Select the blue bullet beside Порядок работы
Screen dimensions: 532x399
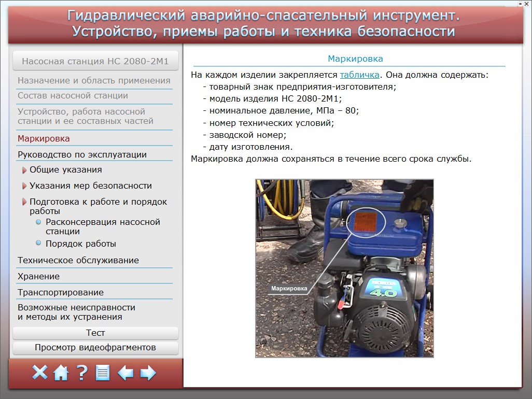tap(38, 243)
